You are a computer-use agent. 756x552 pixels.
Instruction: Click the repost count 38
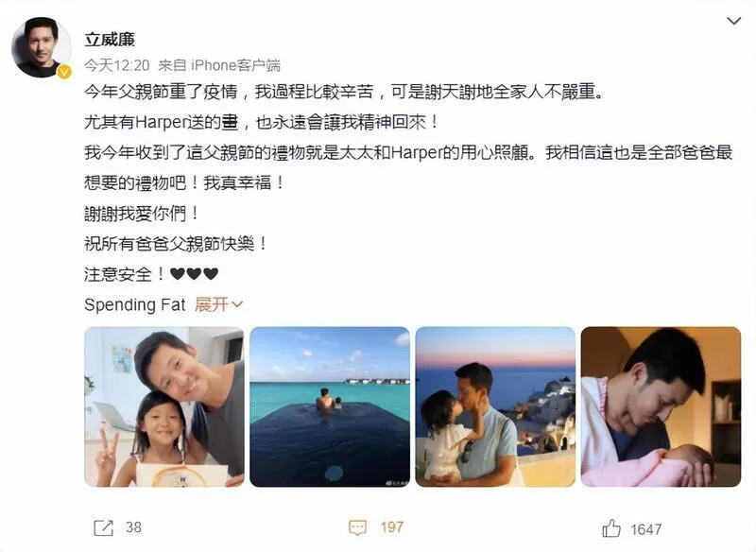[x=133, y=527]
